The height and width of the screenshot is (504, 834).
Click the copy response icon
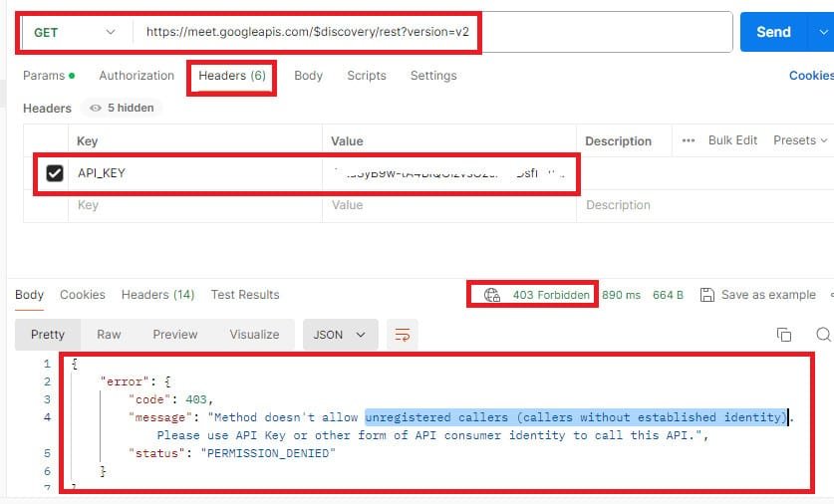(x=784, y=335)
